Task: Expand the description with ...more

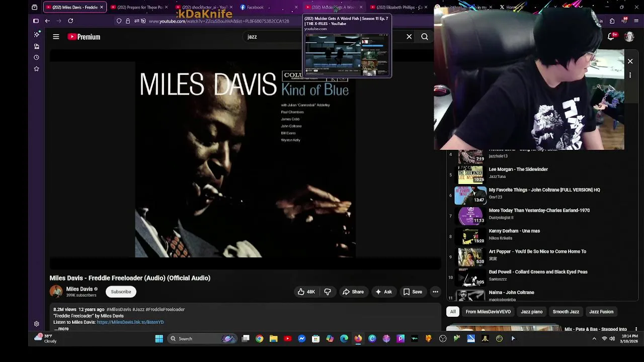Action: coord(61,329)
